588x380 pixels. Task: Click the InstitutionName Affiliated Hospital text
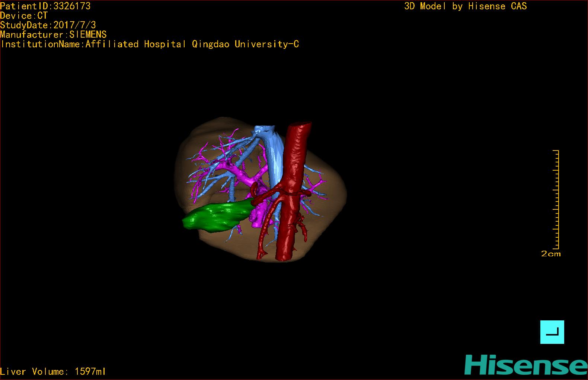point(150,44)
